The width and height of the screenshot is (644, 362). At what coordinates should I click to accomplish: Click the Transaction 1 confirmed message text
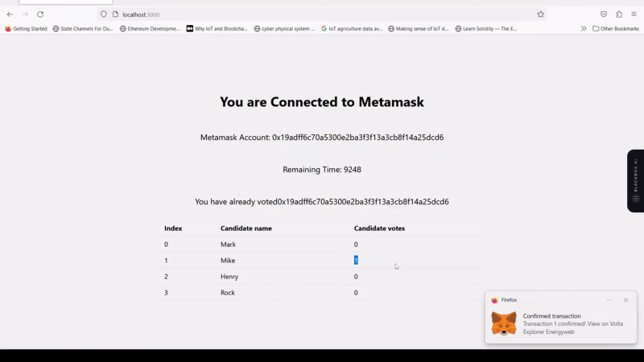tap(573, 327)
